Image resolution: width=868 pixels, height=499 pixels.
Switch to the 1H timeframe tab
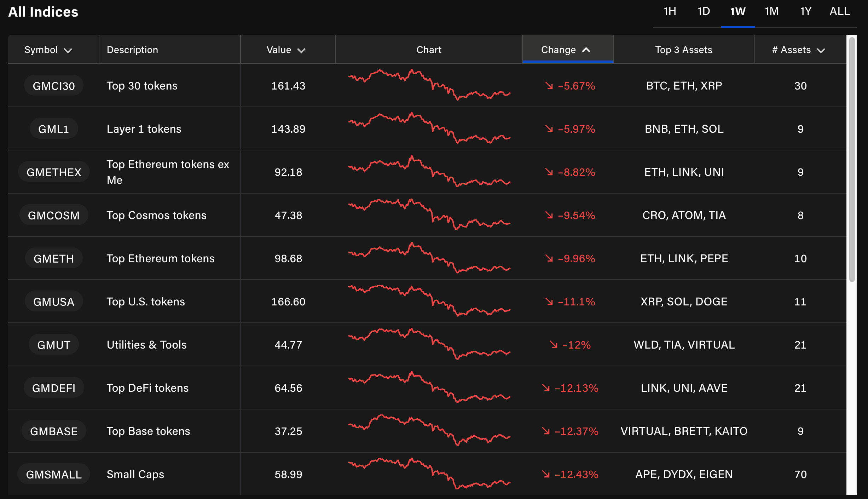point(670,12)
